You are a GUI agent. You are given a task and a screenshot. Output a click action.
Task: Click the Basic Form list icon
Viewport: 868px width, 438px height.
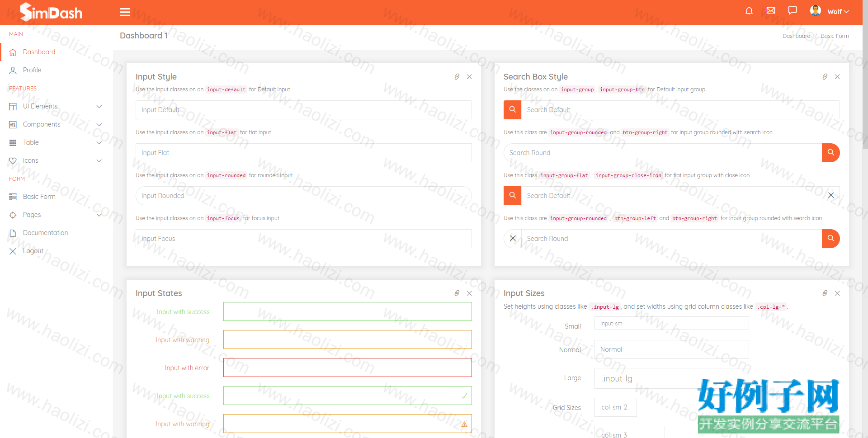click(13, 197)
